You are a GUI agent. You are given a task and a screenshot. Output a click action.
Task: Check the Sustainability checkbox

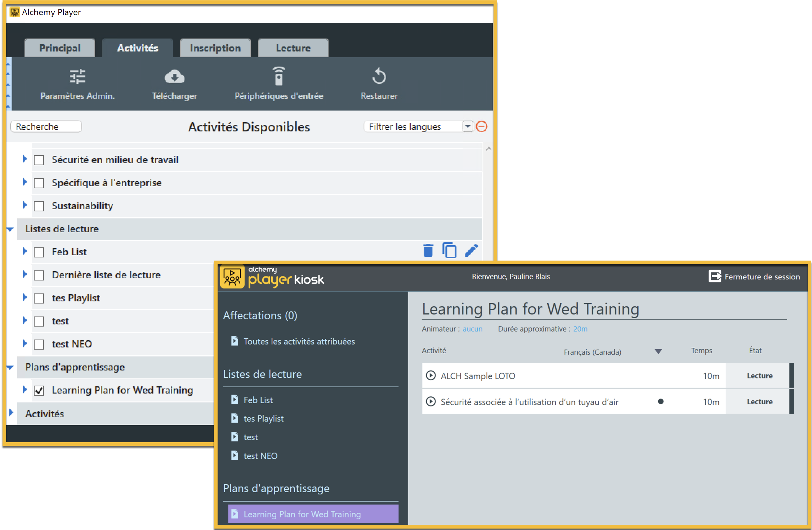[x=39, y=206]
